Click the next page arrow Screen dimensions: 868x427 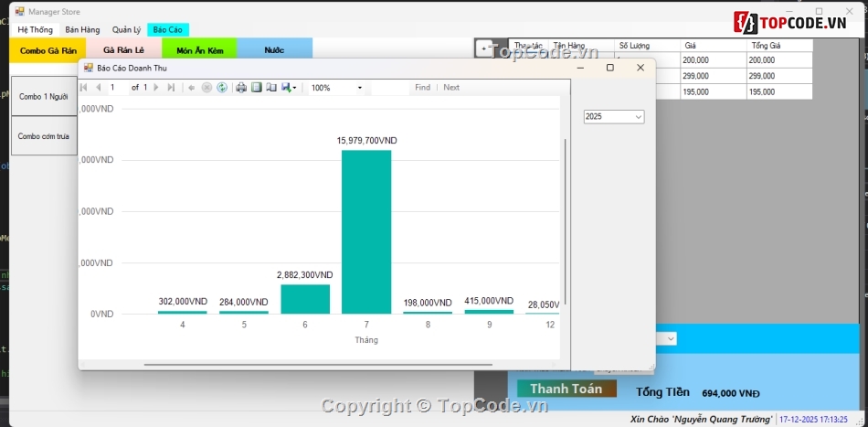click(156, 88)
